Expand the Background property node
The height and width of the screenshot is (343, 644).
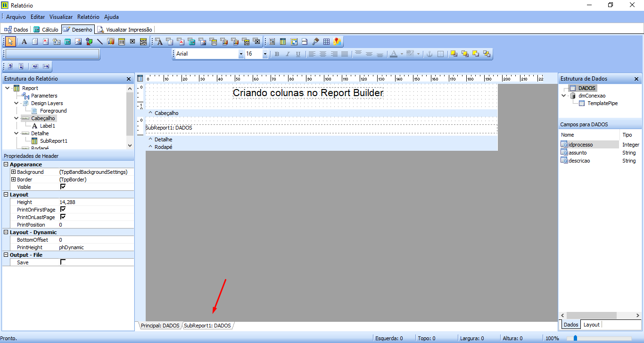[x=14, y=172]
